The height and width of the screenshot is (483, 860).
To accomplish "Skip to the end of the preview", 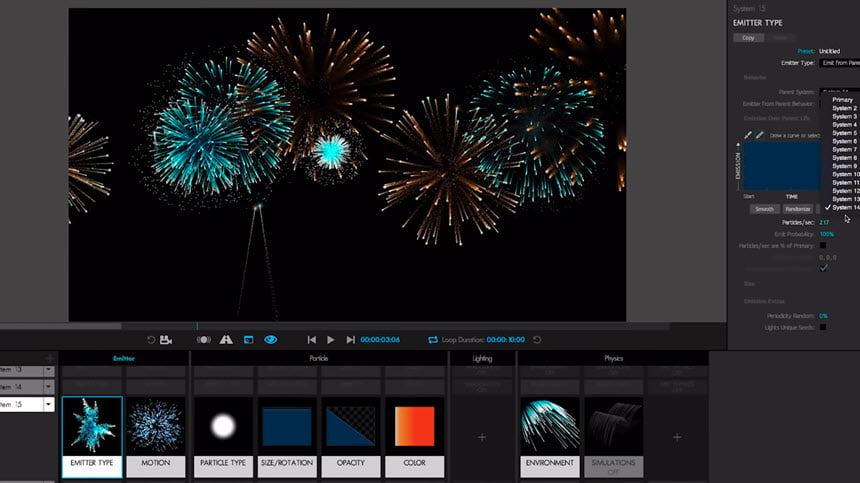I will [350, 340].
